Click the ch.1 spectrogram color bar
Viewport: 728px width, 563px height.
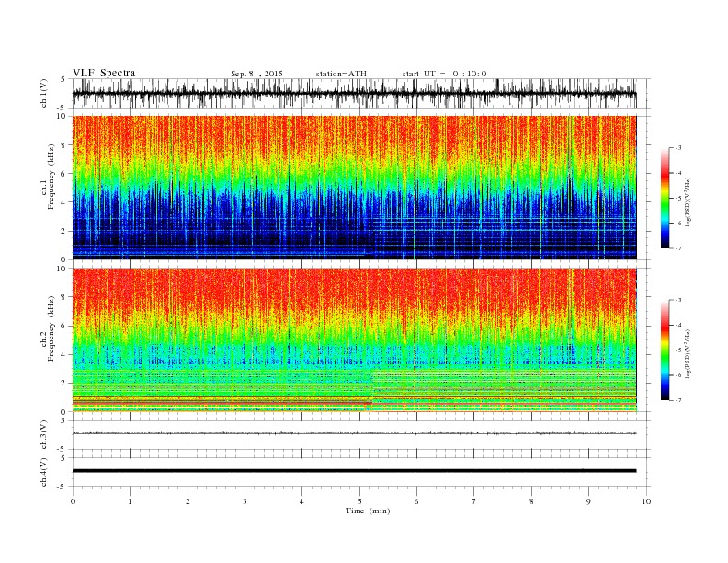(665, 198)
